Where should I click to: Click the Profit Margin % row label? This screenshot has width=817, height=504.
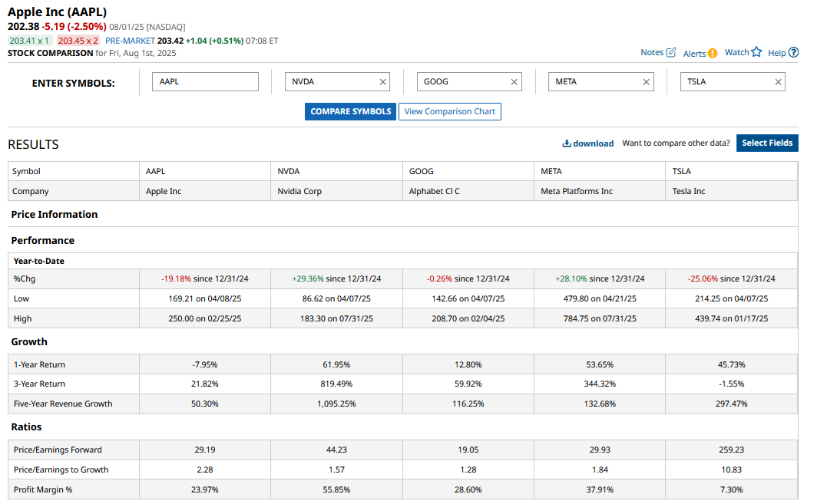pyautogui.click(x=43, y=489)
